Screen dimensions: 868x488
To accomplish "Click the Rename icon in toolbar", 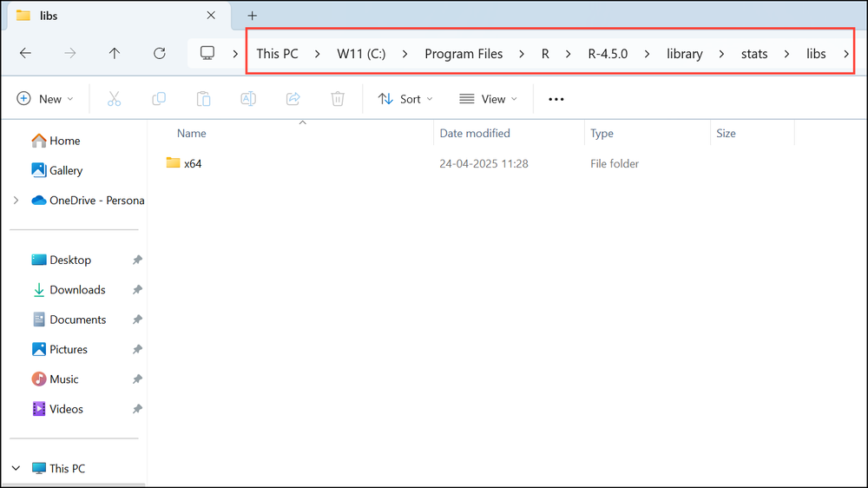I will point(248,99).
